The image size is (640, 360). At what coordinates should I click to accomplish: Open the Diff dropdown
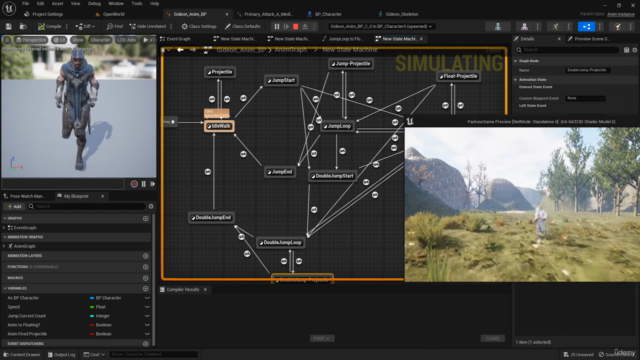click(85, 27)
